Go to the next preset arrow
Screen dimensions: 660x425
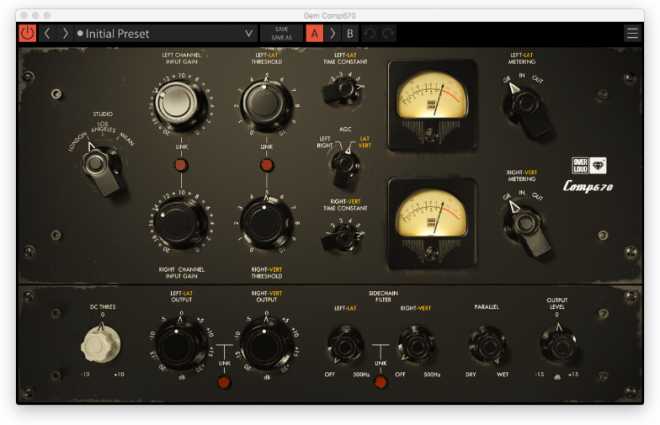click(x=65, y=34)
